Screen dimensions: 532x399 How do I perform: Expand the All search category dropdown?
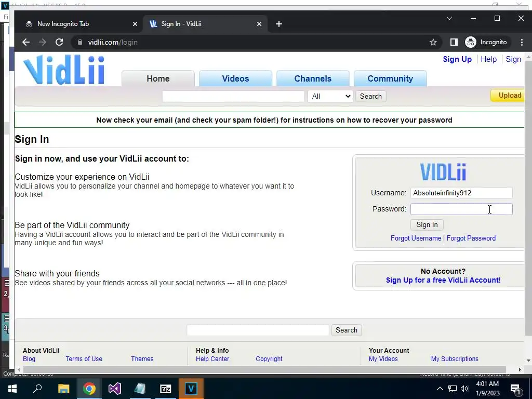coord(330,96)
